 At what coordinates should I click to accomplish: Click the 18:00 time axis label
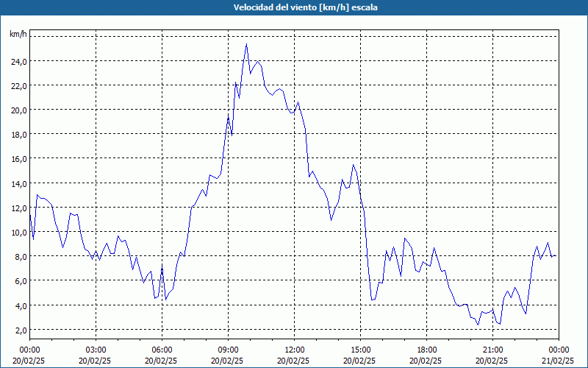click(426, 350)
